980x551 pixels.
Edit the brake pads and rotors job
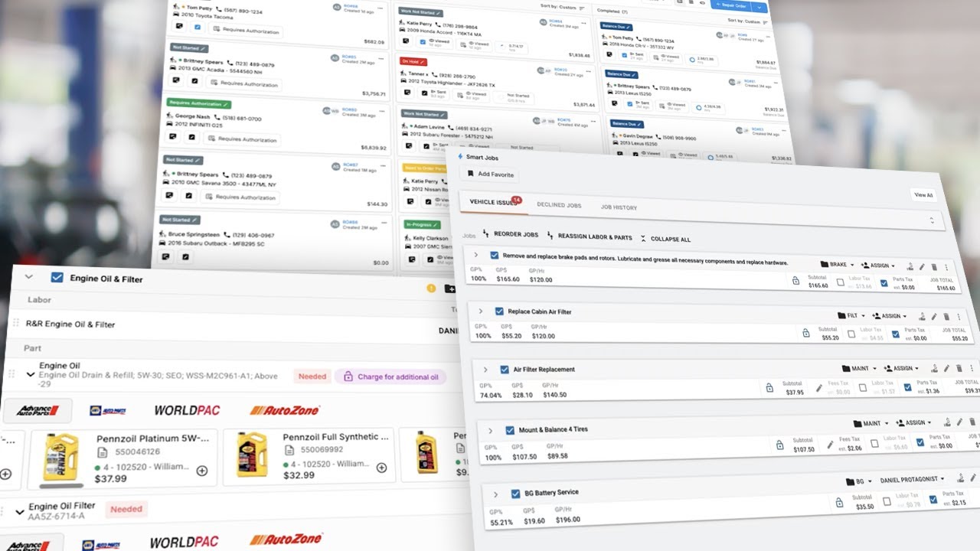923,267
